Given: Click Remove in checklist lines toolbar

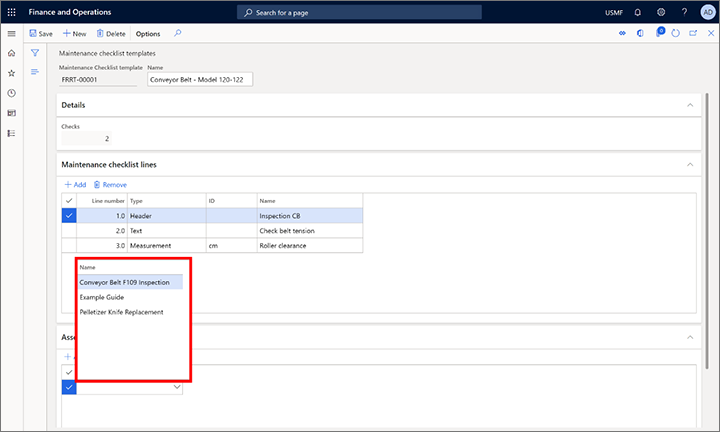Looking at the screenshot, I should pyautogui.click(x=110, y=184).
